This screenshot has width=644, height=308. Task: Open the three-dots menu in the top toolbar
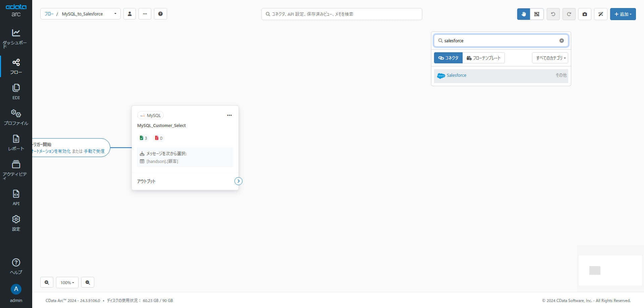pos(145,14)
